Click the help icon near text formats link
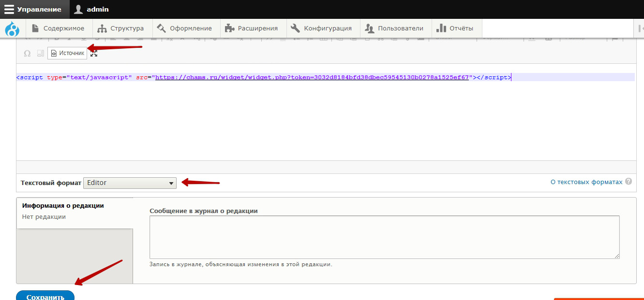 629,182
